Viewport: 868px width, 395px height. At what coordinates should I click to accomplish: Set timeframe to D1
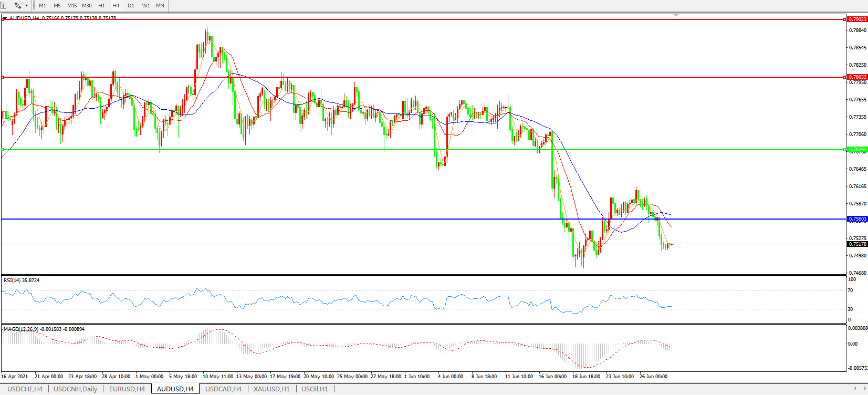(131, 6)
